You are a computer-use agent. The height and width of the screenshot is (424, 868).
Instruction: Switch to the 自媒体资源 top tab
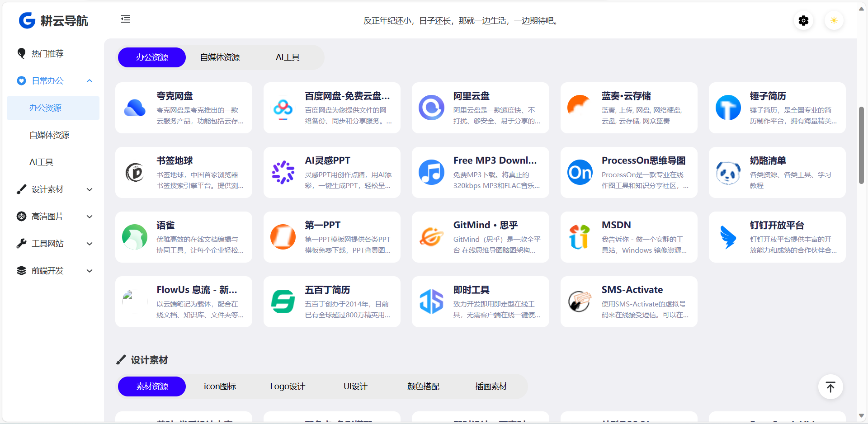[x=220, y=57]
